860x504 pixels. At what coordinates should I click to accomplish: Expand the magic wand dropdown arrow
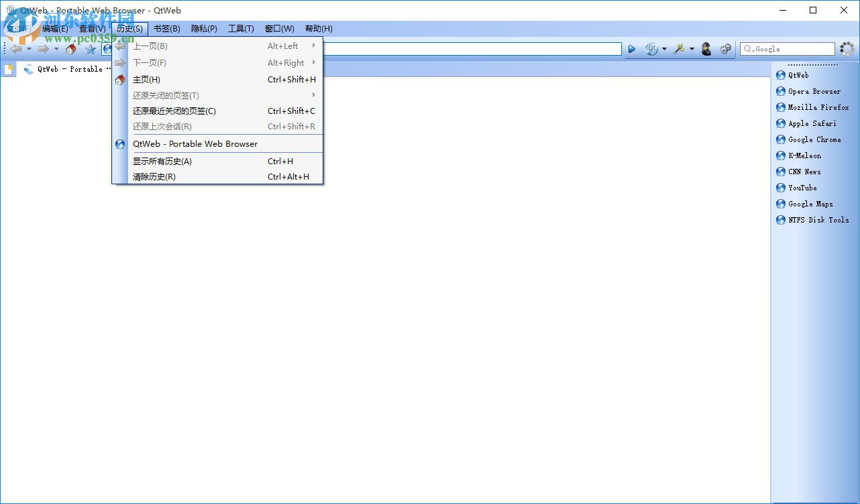tap(692, 49)
